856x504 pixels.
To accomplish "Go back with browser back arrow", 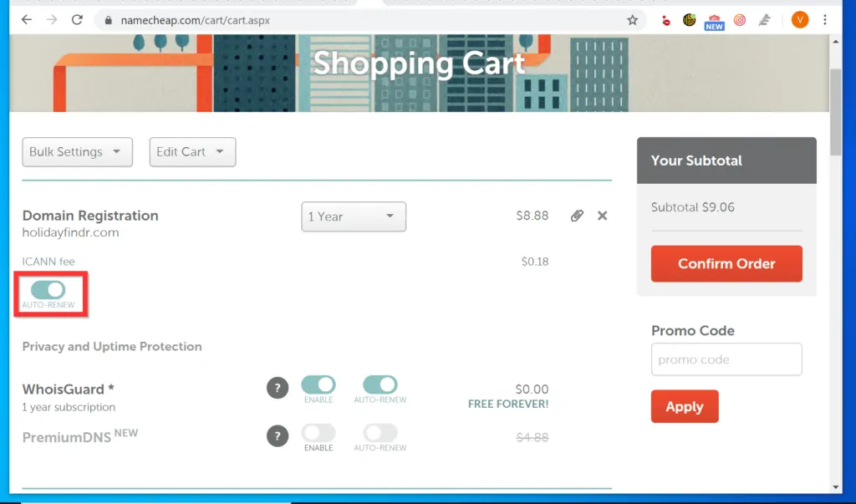I will pos(26,20).
